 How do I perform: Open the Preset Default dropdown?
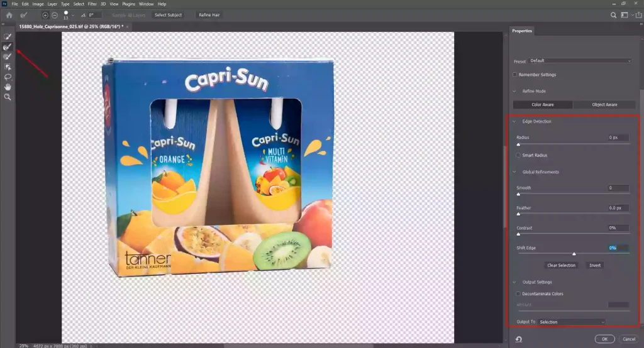[x=580, y=61]
